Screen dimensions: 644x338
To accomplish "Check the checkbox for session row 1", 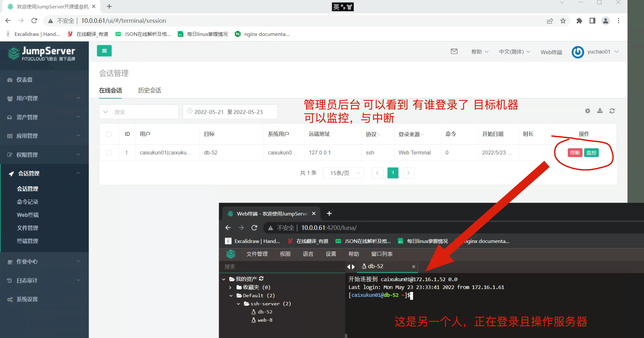I will tap(109, 153).
